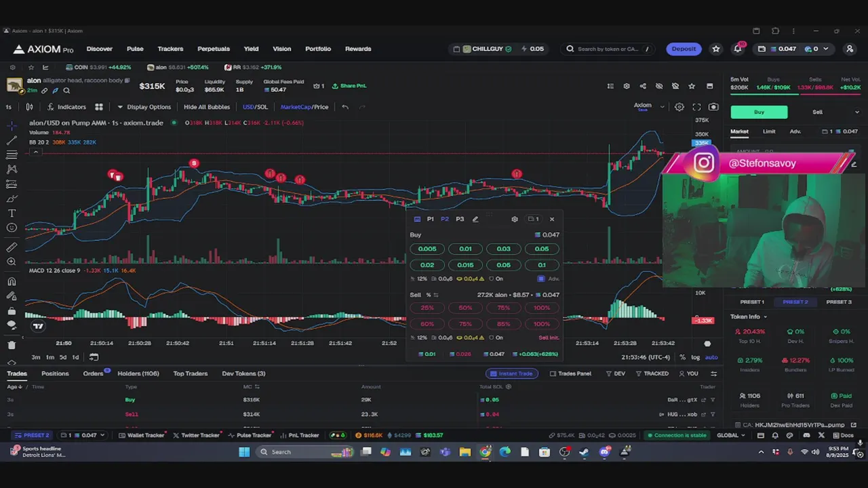Sell 50% quick button
Image resolution: width=868 pixels, height=488 pixels.
click(x=465, y=308)
